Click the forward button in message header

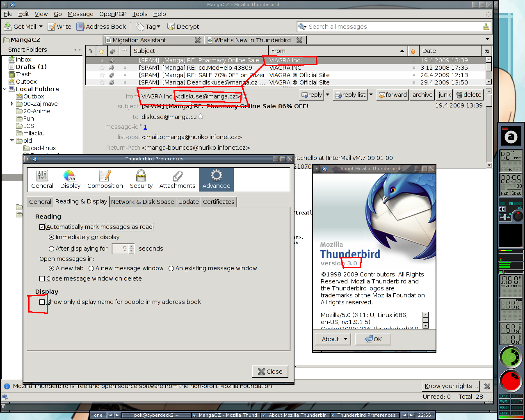point(393,95)
